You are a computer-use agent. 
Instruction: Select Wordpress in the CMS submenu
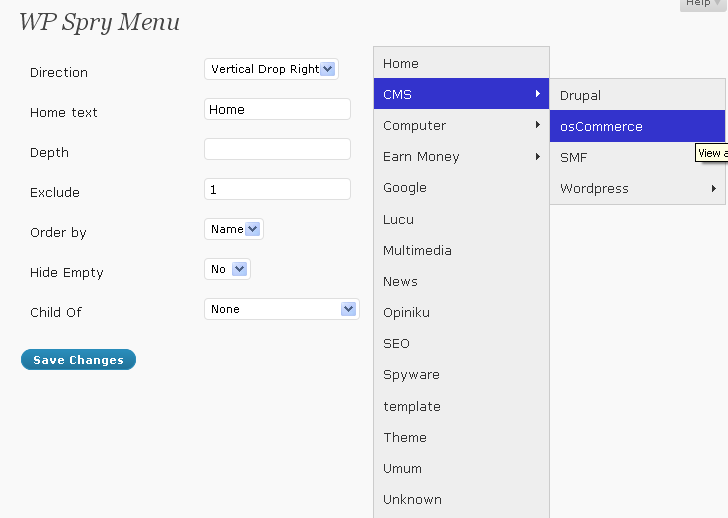637,188
